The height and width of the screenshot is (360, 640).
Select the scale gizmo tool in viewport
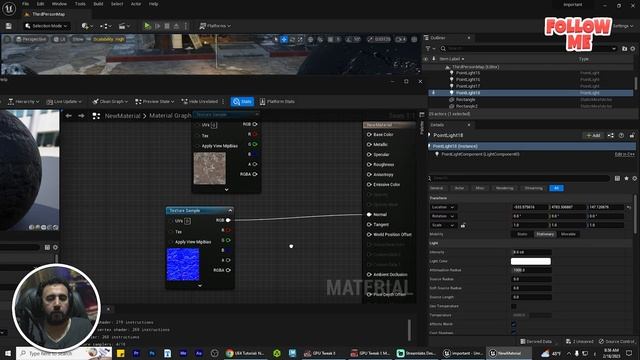[x=300, y=40]
